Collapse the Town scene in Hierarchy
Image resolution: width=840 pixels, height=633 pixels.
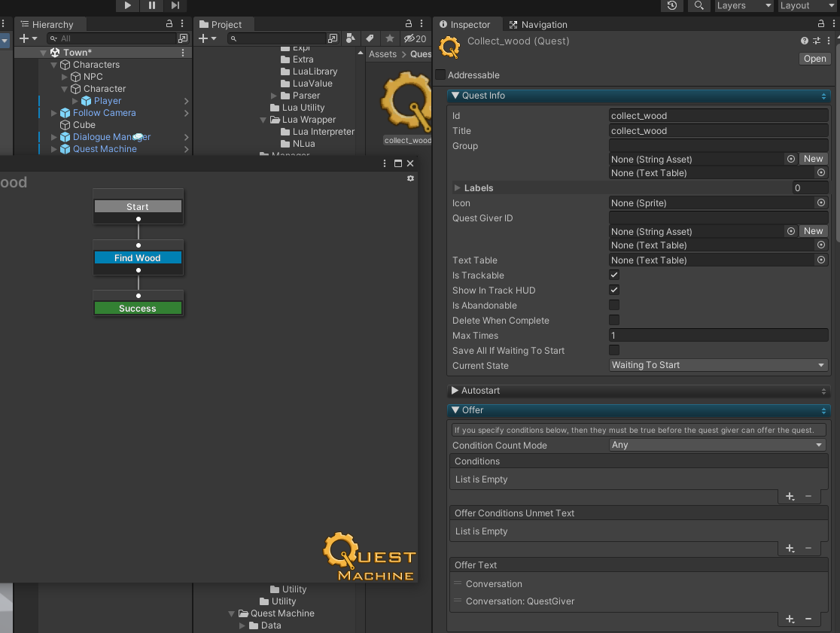pos(44,53)
